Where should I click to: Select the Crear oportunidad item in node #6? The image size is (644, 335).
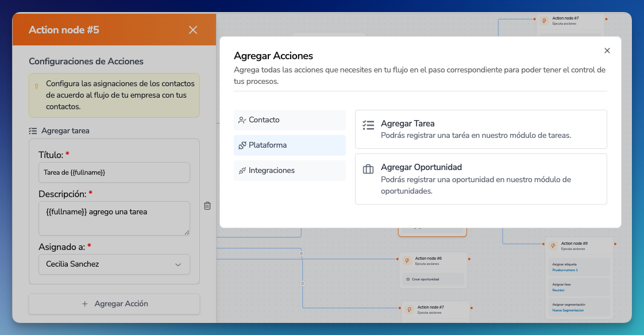(433, 279)
